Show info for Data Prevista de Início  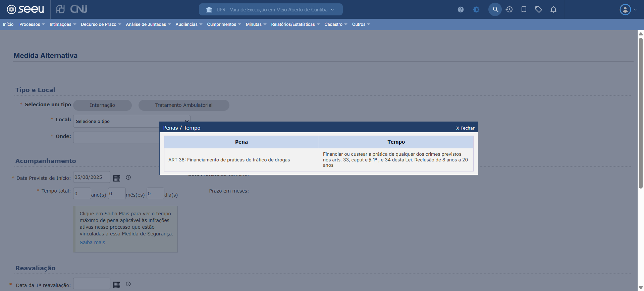click(128, 177)
